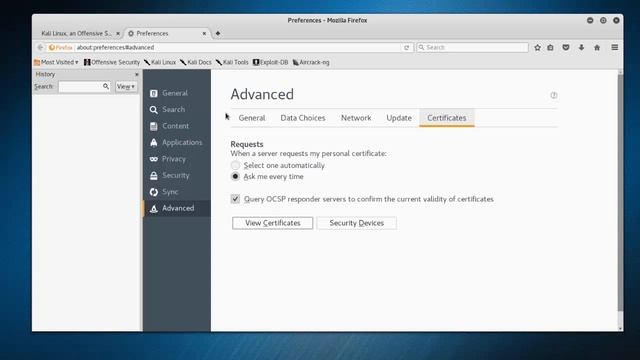Viewport: 640px width, 360px height.
Task: Click the help question mark icon
Action: coord(554,95)
